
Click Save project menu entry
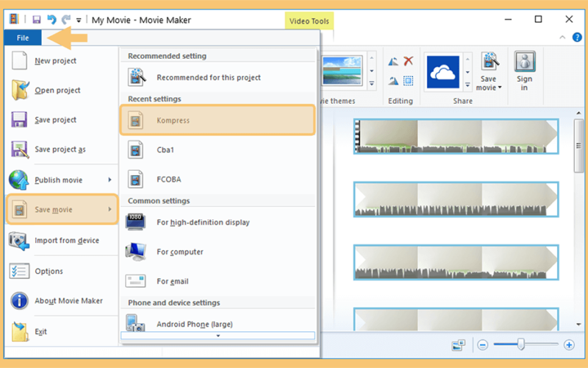tap(61, 120)
